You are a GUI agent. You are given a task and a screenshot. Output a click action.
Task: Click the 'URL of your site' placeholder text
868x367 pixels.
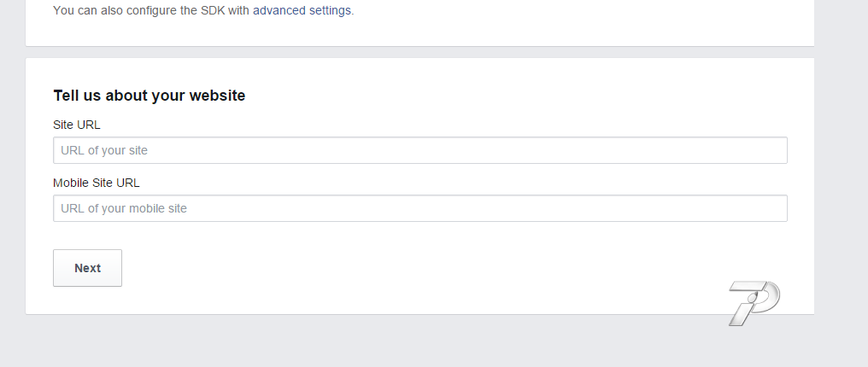(104, 151)
